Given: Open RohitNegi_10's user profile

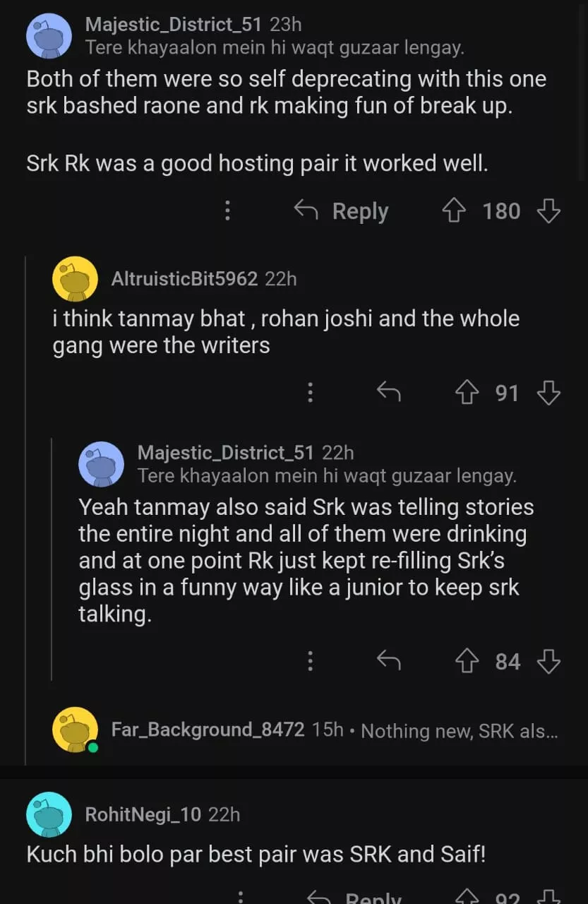Looking at the screenshot, I should point(143,814).
